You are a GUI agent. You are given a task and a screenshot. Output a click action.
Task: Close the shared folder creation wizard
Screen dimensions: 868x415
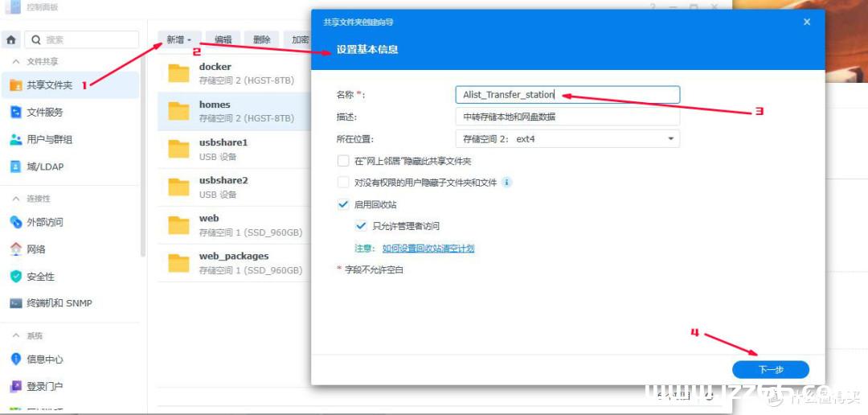click(807, 23)
